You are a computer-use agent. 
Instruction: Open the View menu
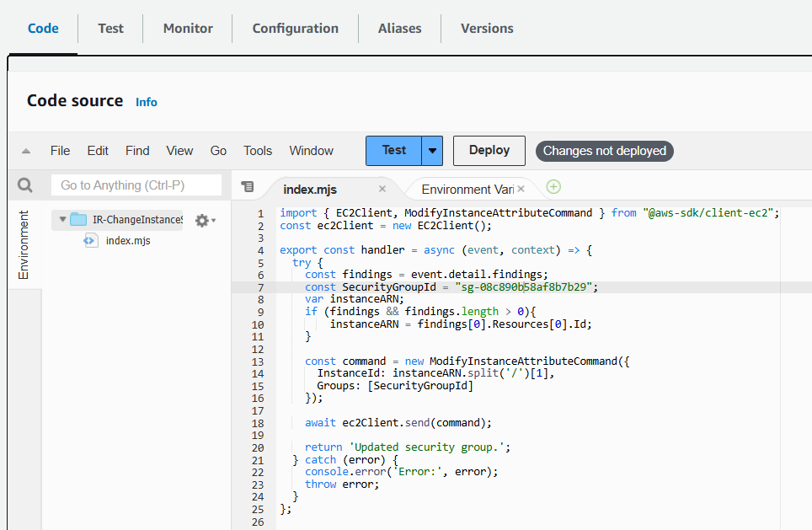pos(179,151)
